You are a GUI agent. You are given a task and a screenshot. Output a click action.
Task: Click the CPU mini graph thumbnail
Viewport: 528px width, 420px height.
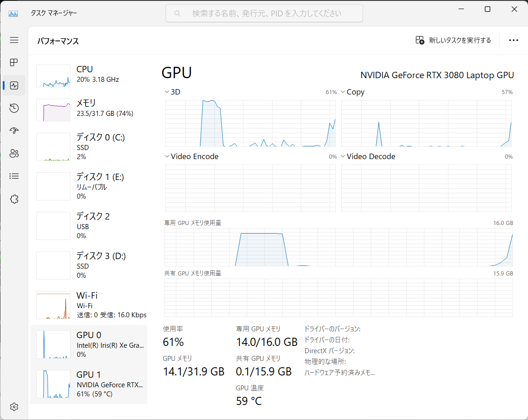(x=54, y=76)
